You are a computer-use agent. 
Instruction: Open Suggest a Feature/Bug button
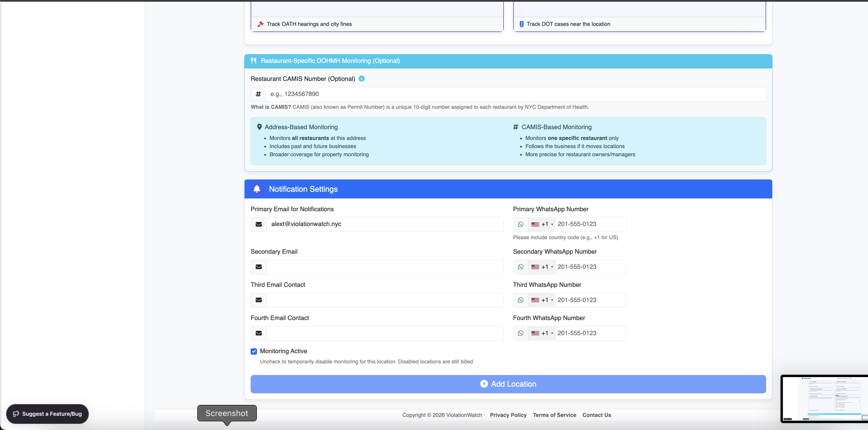click(x=47, y=414)
